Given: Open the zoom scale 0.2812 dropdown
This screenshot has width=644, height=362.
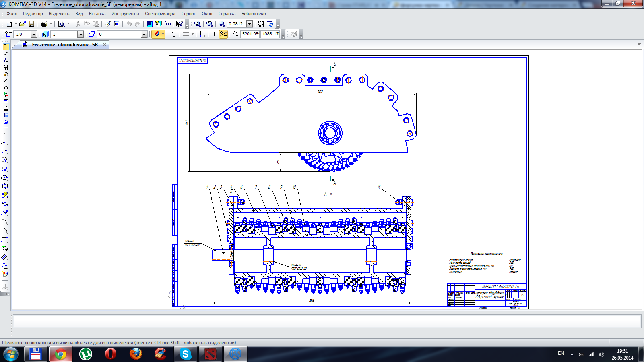Looking at the screenshot, I should pyautogui.click(x=250, y=24).
